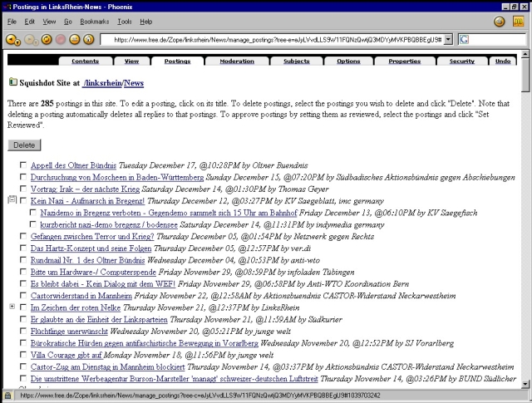Screen dimensions: 532x403
Task: Click the Google icon in search box
Action: 463,39
